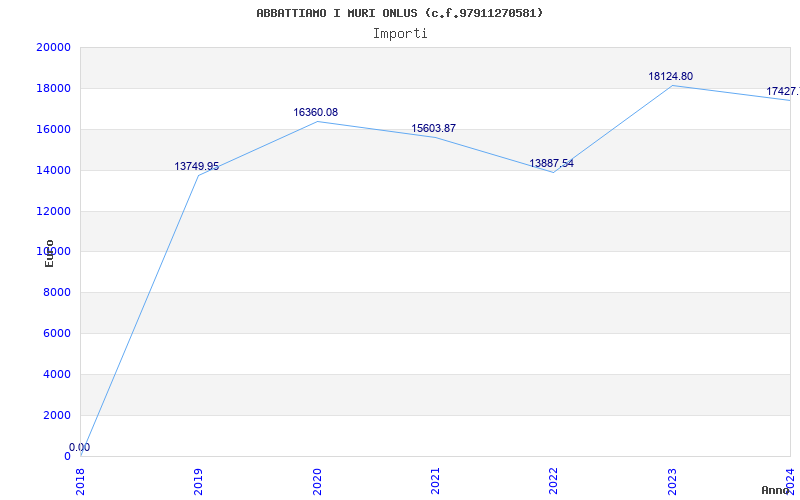Click the 12000 y-axis tick label
The height and width of the screenshot is (500, 800).
click(x=53, y=211)
